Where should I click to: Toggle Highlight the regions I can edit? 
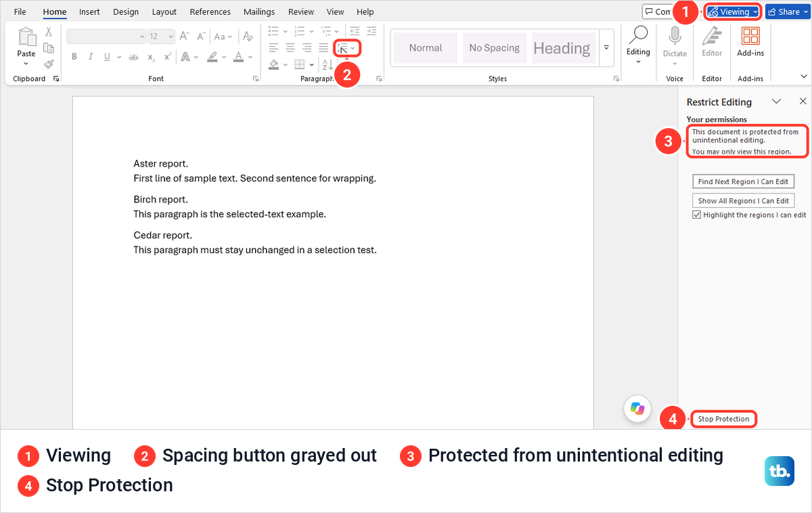(x=696, y=215)
